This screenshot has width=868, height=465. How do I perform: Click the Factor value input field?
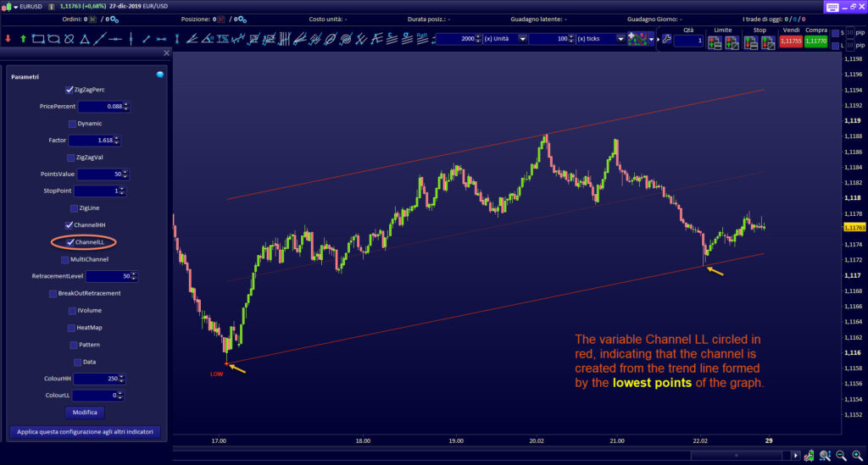(x=90, y=141)
